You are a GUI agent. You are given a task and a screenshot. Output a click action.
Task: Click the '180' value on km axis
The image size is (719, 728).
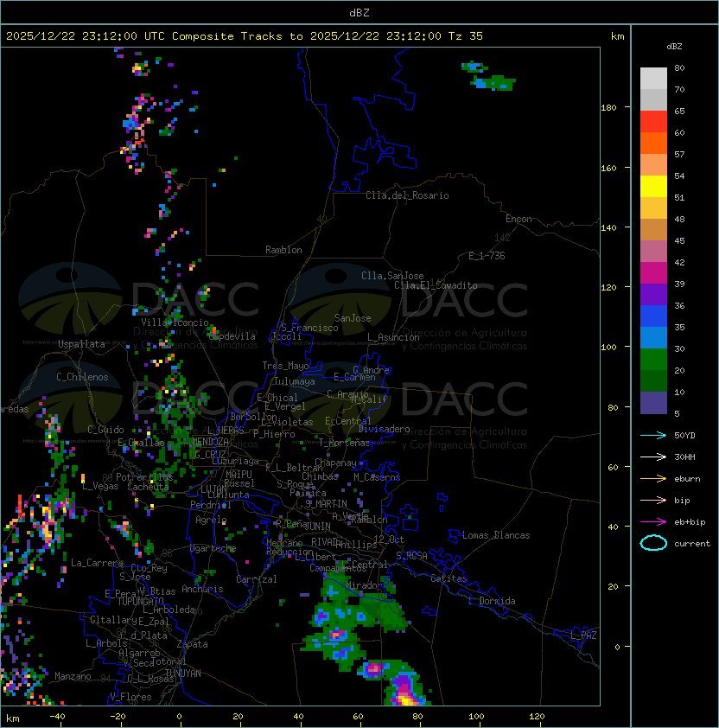point(608,108)
